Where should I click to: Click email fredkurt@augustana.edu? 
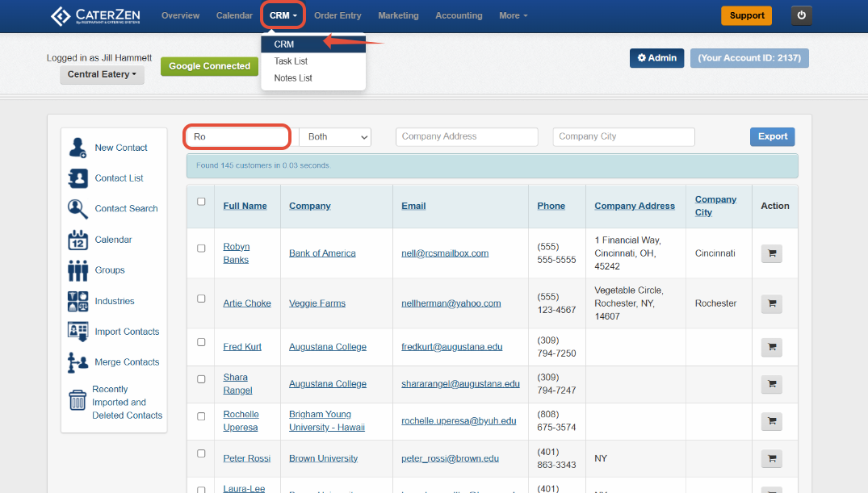pos(451,347)
